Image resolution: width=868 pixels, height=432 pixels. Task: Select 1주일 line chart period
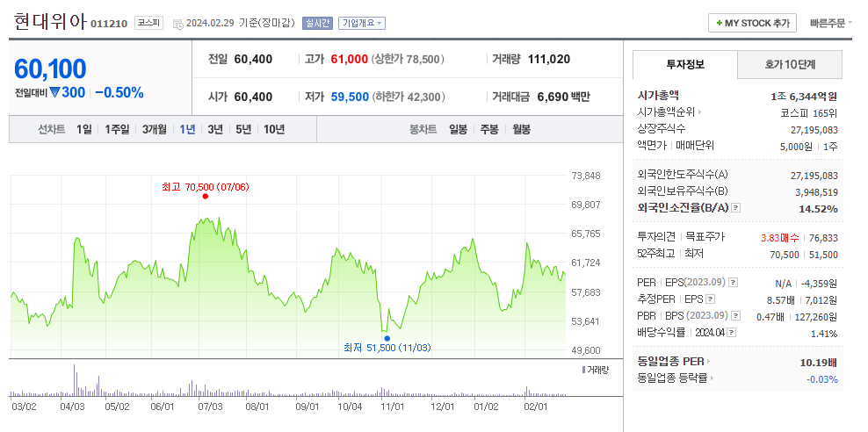[x=117, y=129]
